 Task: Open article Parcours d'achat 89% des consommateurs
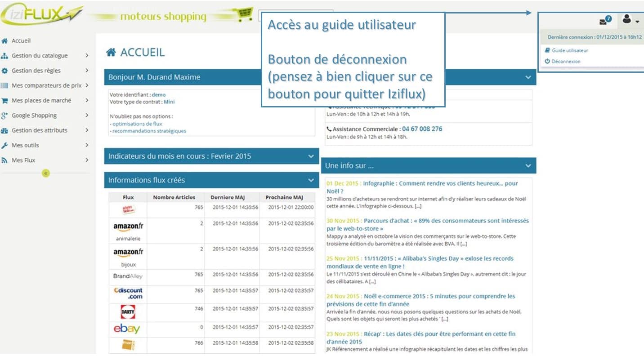tap(428, 225)
